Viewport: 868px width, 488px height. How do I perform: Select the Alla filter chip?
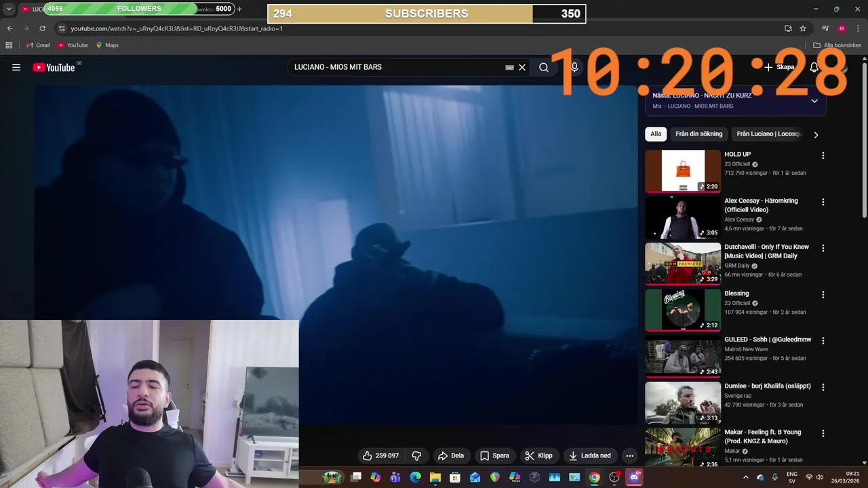[x=656, y=134]
